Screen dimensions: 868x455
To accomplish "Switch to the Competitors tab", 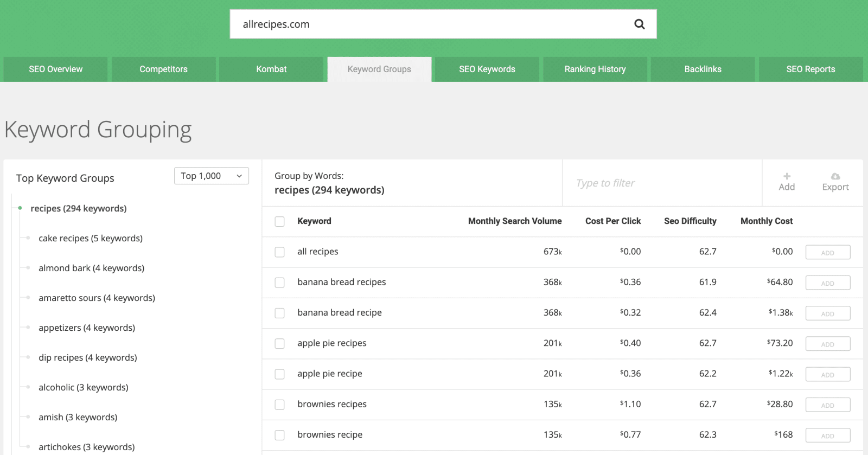I will point(163,69).
